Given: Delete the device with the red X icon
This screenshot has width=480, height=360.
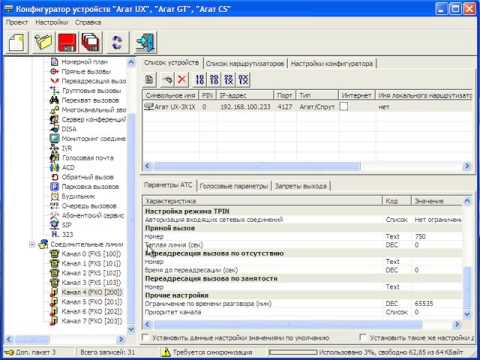Looking at the screenshot, I should pos(182,79).
